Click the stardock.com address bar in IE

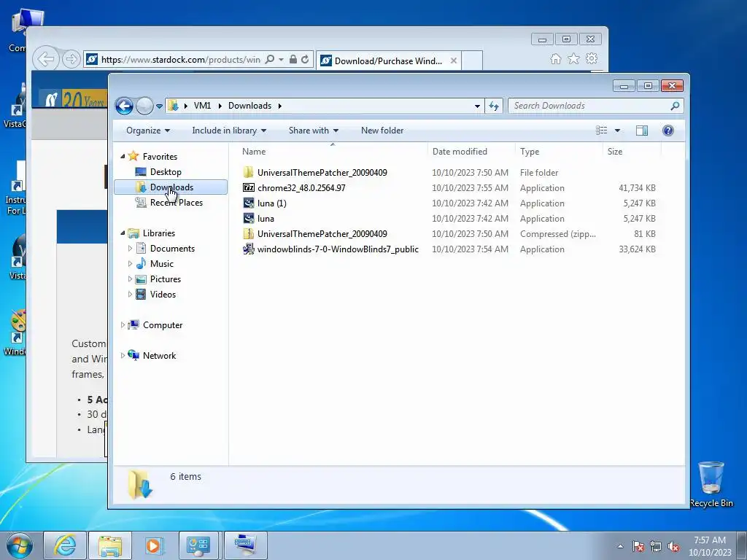(x=180, y=60)
